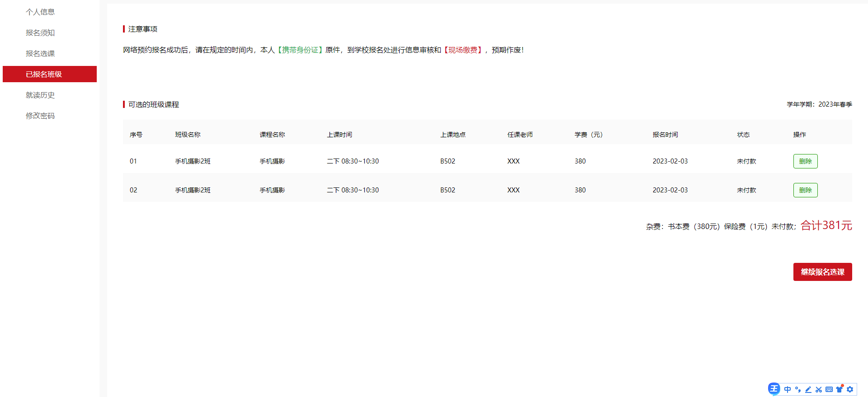Click the sequence number 02 cell
868x397 pixels.
point(133,190)
